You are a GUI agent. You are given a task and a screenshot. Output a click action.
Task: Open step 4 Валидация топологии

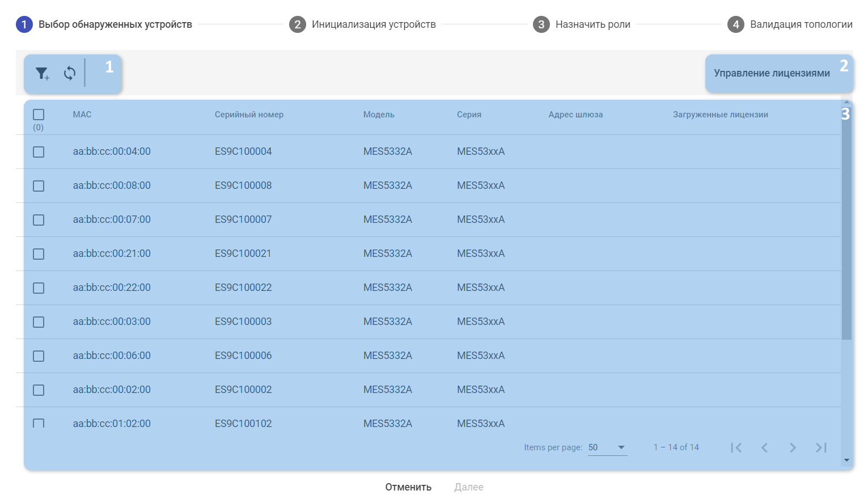pos(790,24)
